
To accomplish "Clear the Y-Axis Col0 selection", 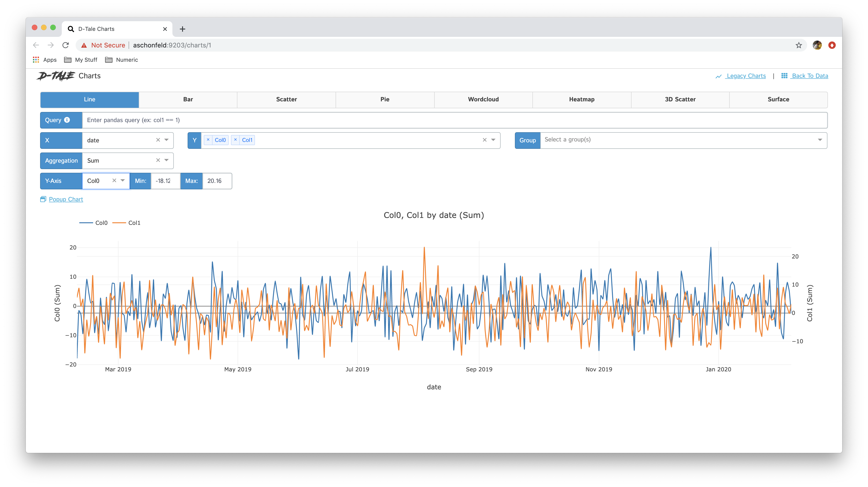I will [x=114, y=181].
